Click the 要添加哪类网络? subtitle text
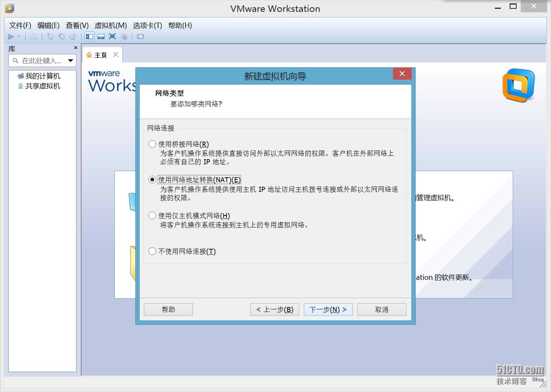Screen dimensions: 551x392 pyautogui.click(x=196, y=104)
